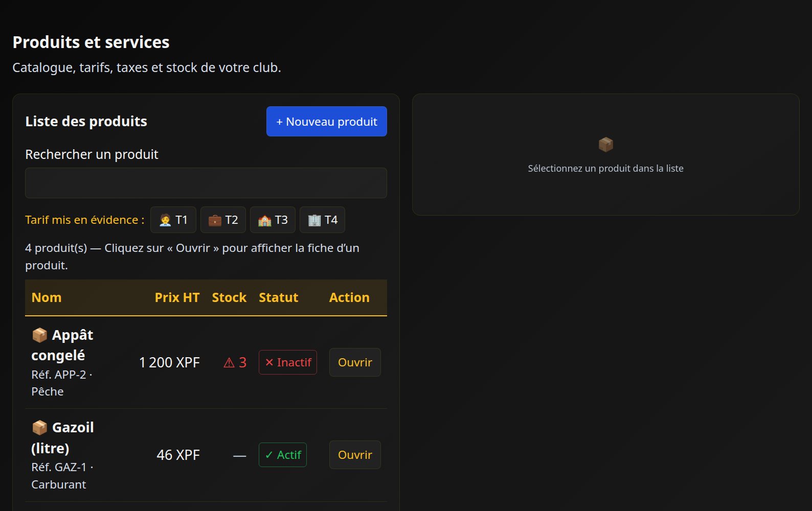
Task: Click the Gazoil (litre) product name
Action: tap(62, 438)
